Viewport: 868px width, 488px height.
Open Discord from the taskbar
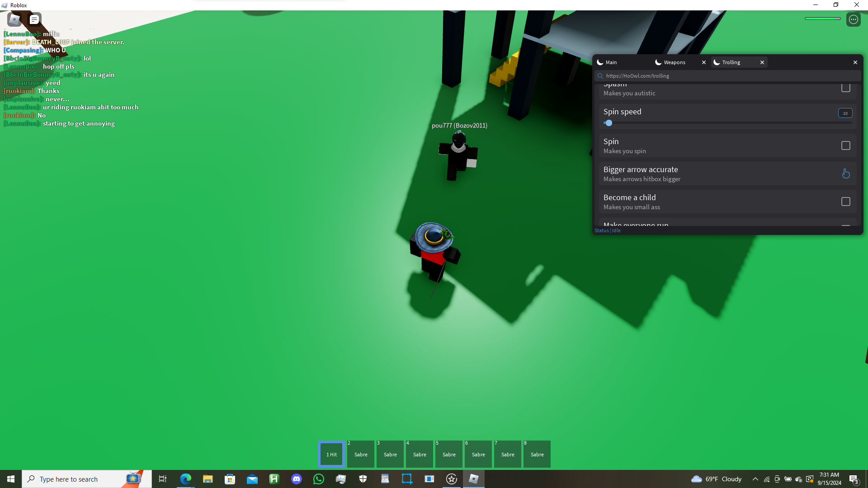[296, 479]
